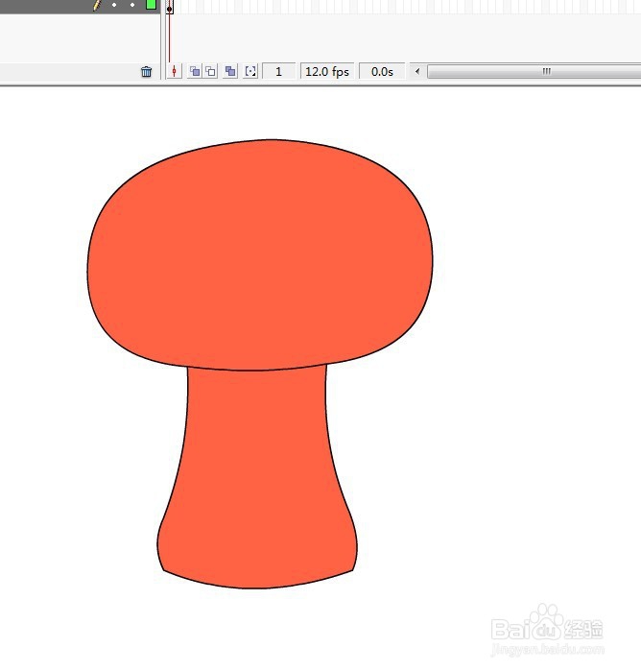Click the 0.0s elapsed time display
Image resolution: width=641 pixels, height=672 pixels.
pos(382,71)
